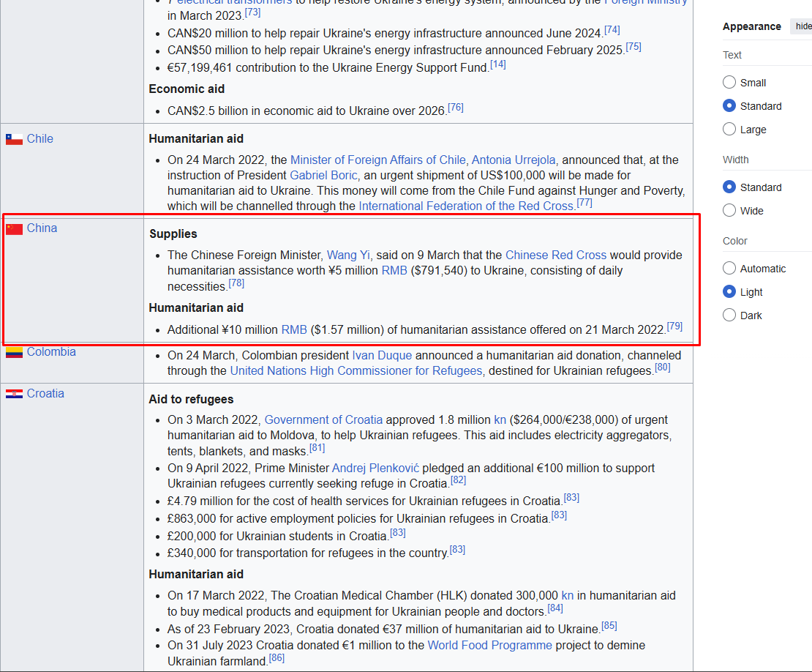
Task: Open citation reference 86
Action: [277, 657]
